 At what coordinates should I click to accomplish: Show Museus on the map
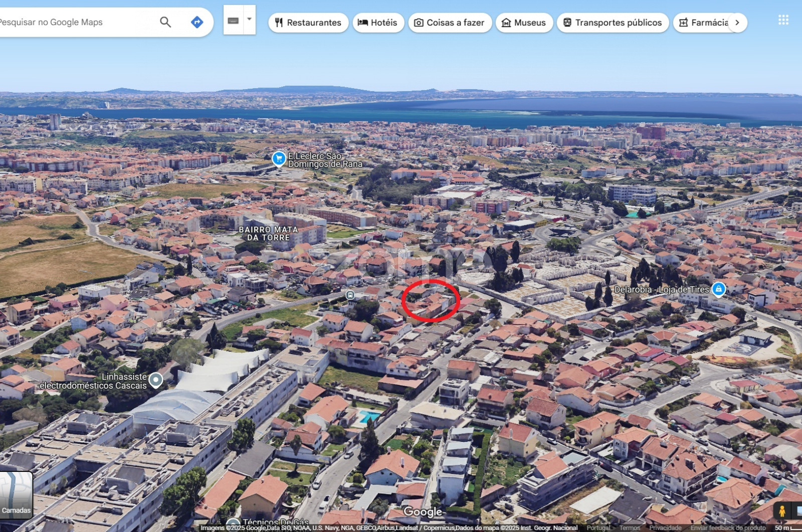tap(524, 23)
